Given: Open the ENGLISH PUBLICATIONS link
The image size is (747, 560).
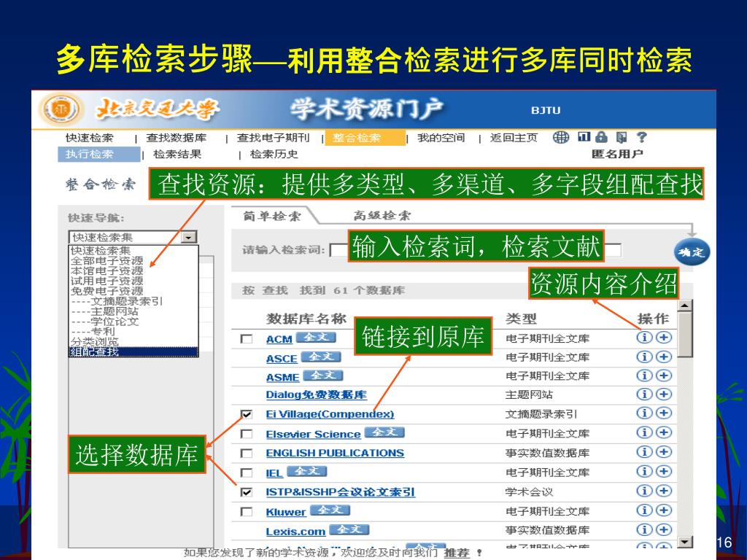Looking at the screenshot, I should pos(335,453).
